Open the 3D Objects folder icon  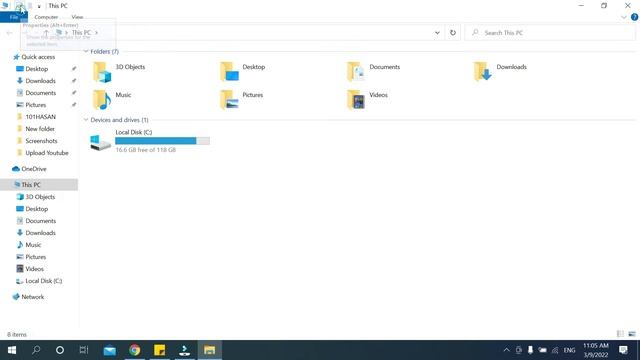pyautogui.click(x=102, y=72)
